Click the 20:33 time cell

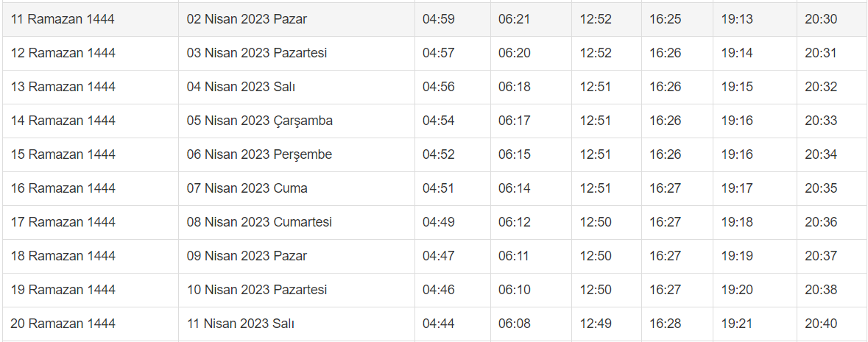point(821,121)
